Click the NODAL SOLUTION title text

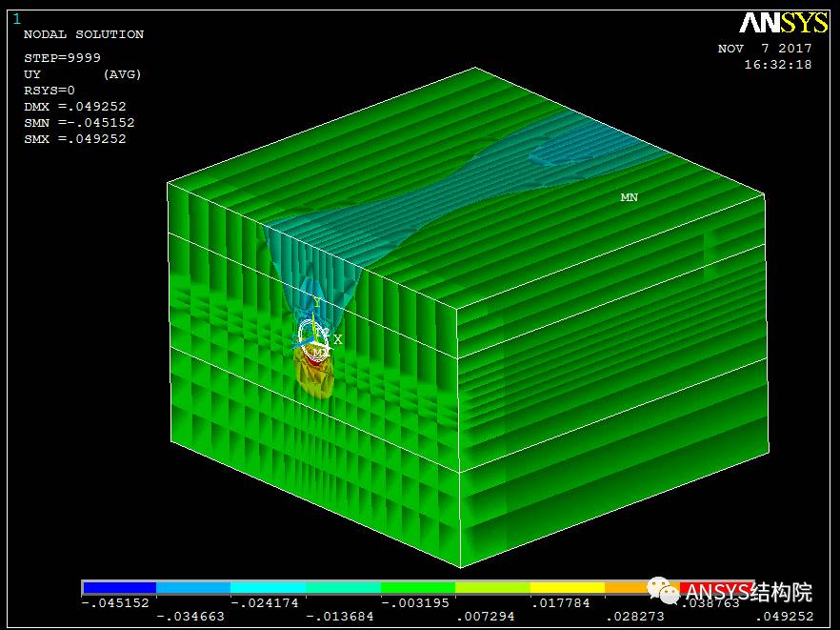84,34
